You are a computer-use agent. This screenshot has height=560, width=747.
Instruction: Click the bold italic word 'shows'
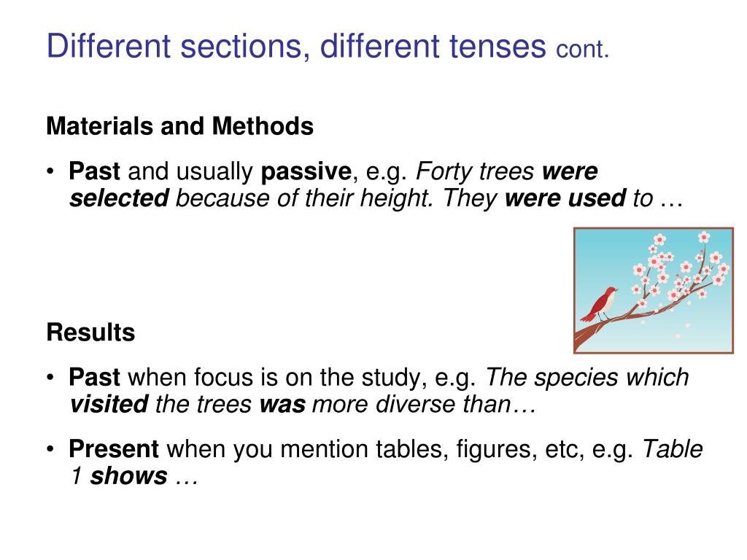[128, 475]
